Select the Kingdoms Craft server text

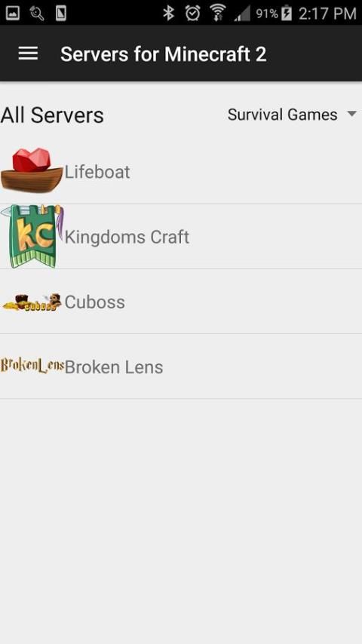point(127,237)
